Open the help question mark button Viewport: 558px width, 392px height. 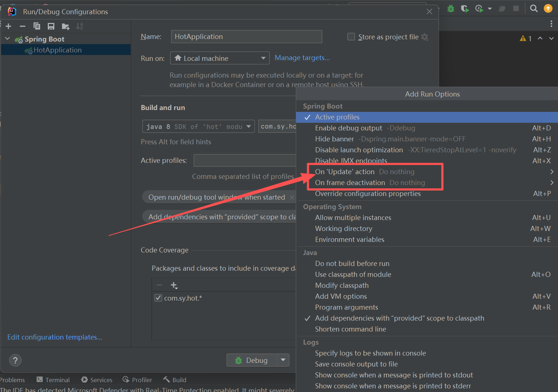point(15,360)
